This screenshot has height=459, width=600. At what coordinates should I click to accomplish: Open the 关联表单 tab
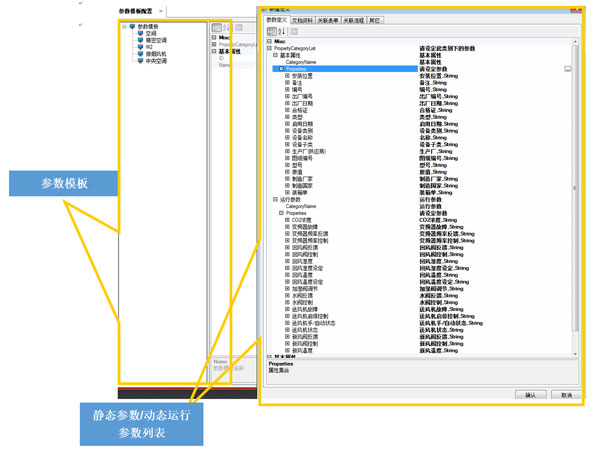tap(332, 19)
